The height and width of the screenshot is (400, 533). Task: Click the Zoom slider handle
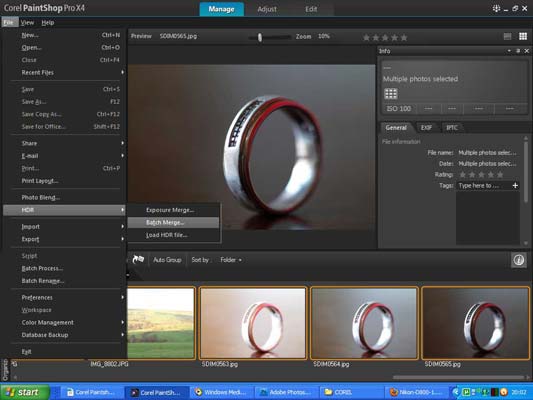(260, 37)
